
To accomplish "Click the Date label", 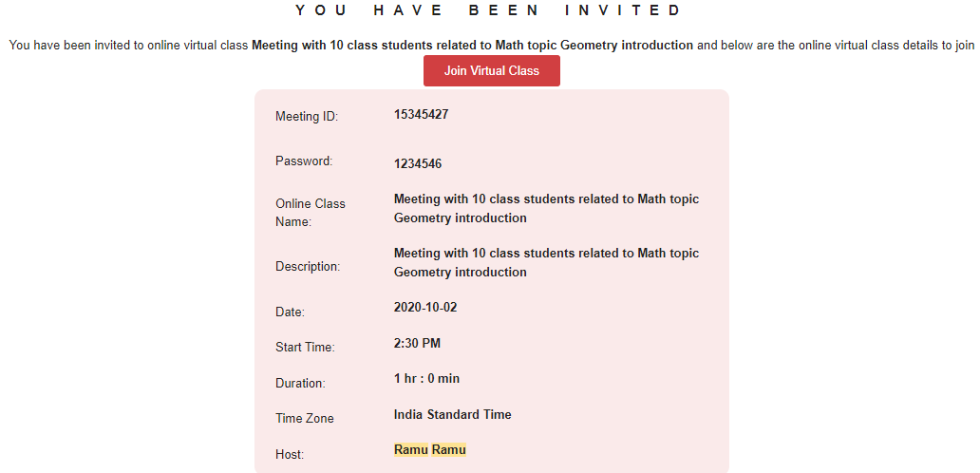I will [x=290, y=312].
